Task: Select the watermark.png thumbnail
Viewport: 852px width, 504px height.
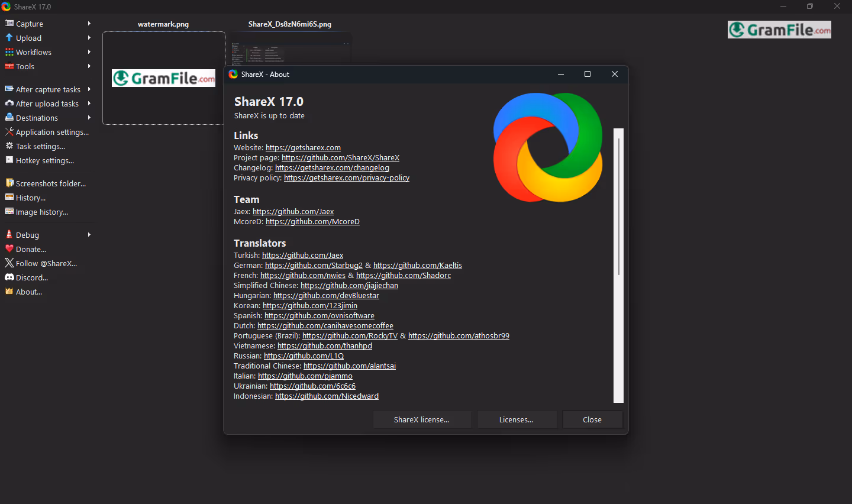Action: click(164, 78)
